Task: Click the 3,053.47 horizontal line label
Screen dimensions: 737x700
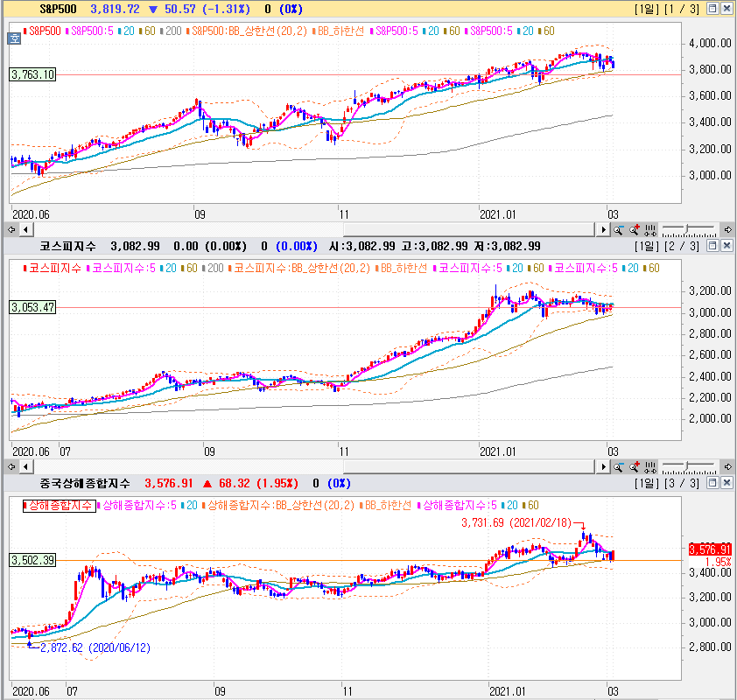Action: tap(33, 307)
